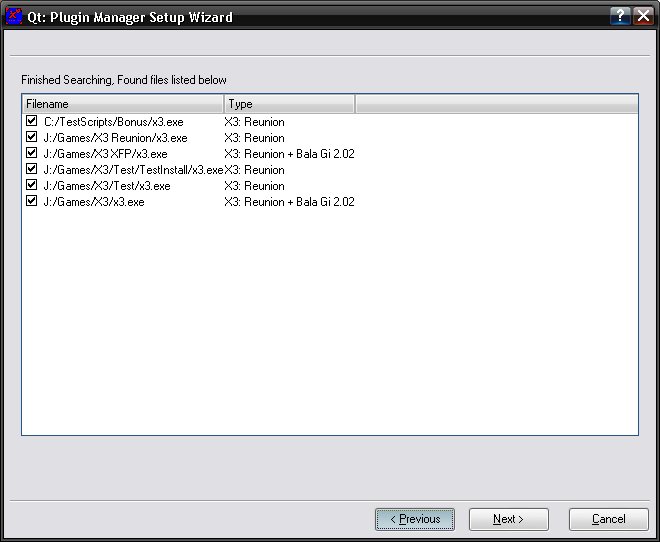The image size is (660, 542).
Task: Select the J:/Games/X3 XFP/x3.exe filename
Action: [105, 154]
